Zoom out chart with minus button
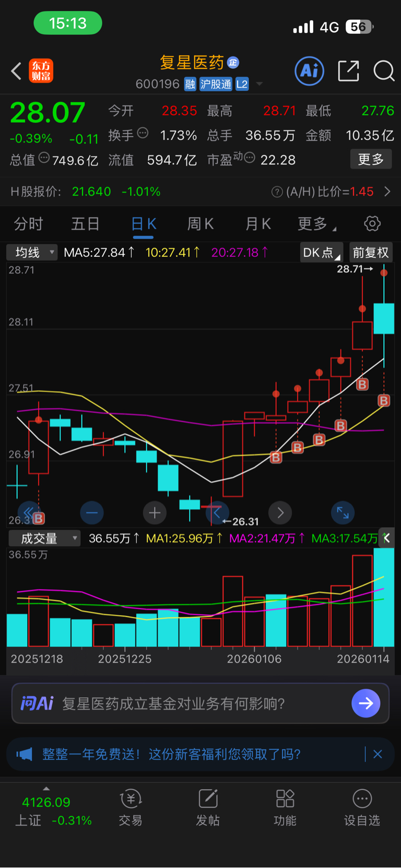Screen dimensions: 401x868 [92, 513]
